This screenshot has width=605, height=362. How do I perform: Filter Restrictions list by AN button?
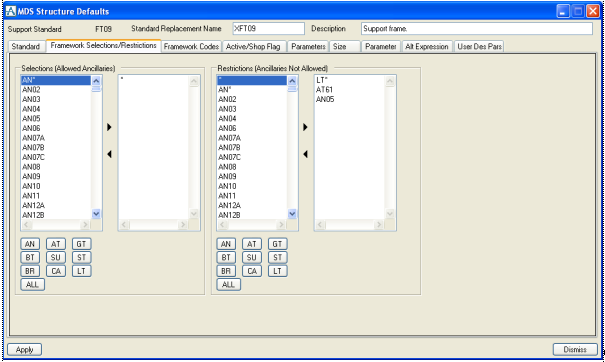click(x=226, y=244)
